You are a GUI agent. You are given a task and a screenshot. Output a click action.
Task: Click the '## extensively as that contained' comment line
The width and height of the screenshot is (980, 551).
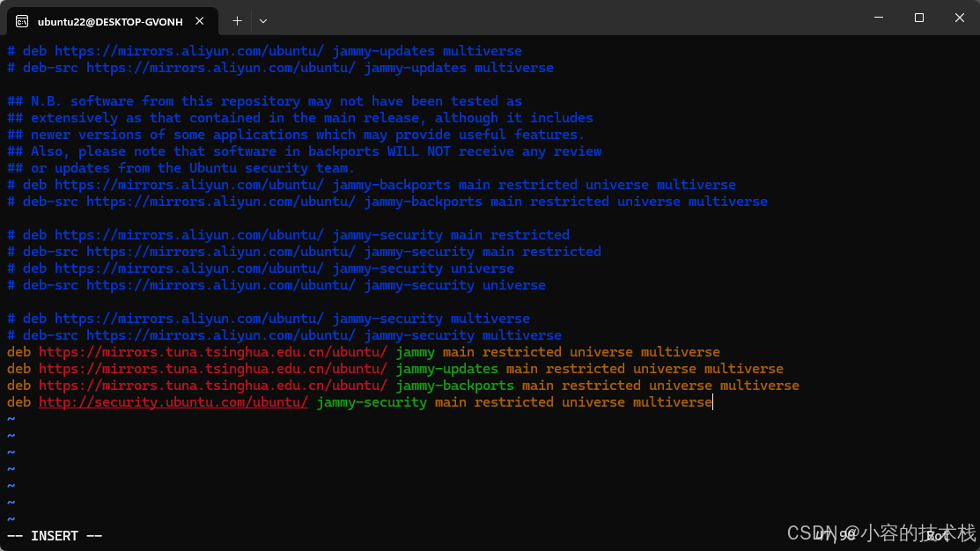300,118
